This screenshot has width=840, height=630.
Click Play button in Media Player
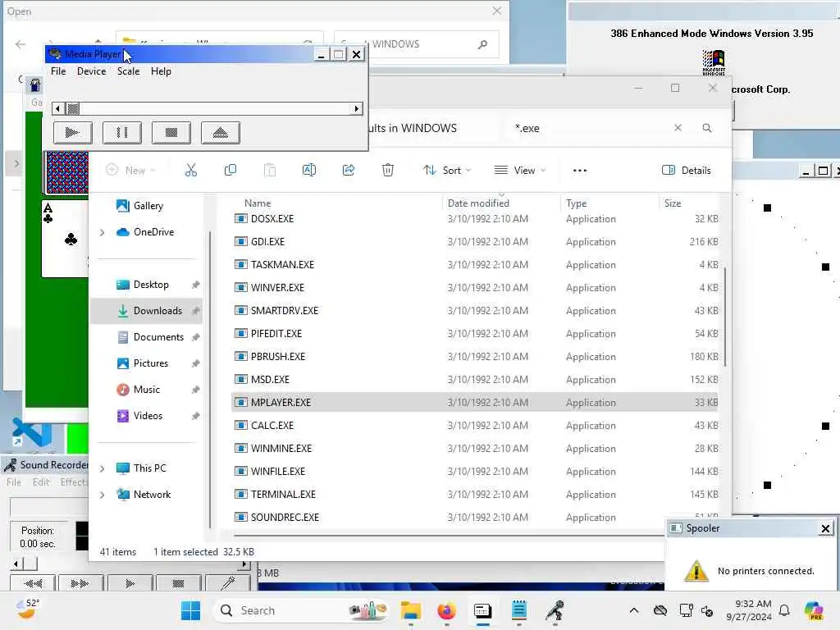[x=73, y=132]
